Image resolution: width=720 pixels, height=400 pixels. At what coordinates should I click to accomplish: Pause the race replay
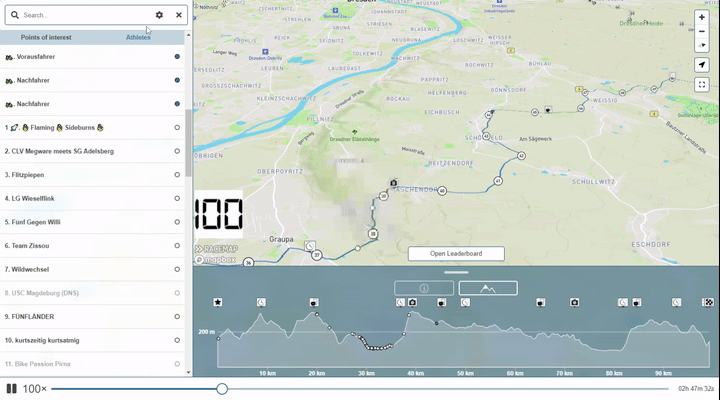[x=11, y=388]
